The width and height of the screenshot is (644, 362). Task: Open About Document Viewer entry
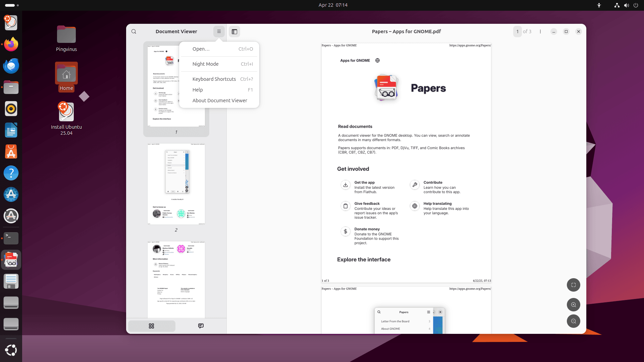(219, 101)
